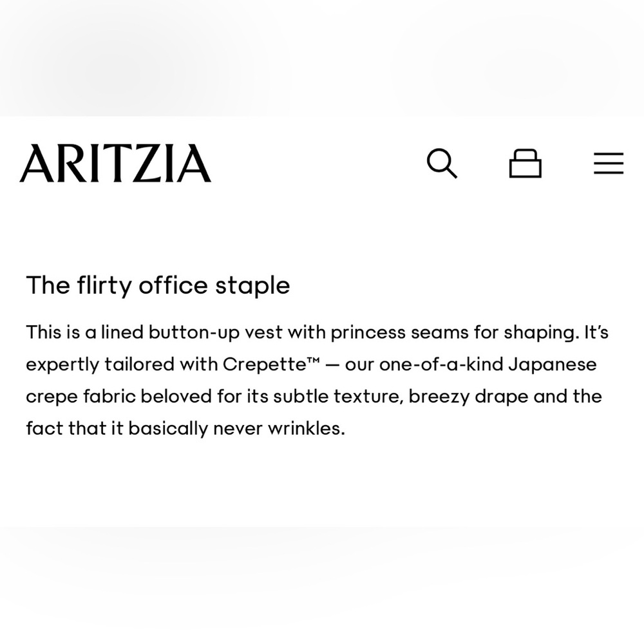Click the blurred area below the description
The height and width of the screenshot is (644, 644).
(x=322, y=585)
